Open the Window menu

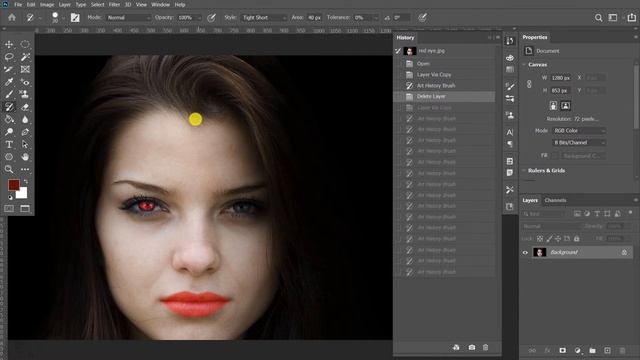click(160, 4)
